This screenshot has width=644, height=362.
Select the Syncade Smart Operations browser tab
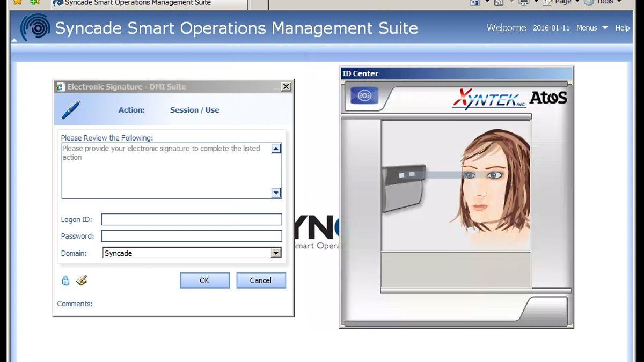(x=150, y=3)
